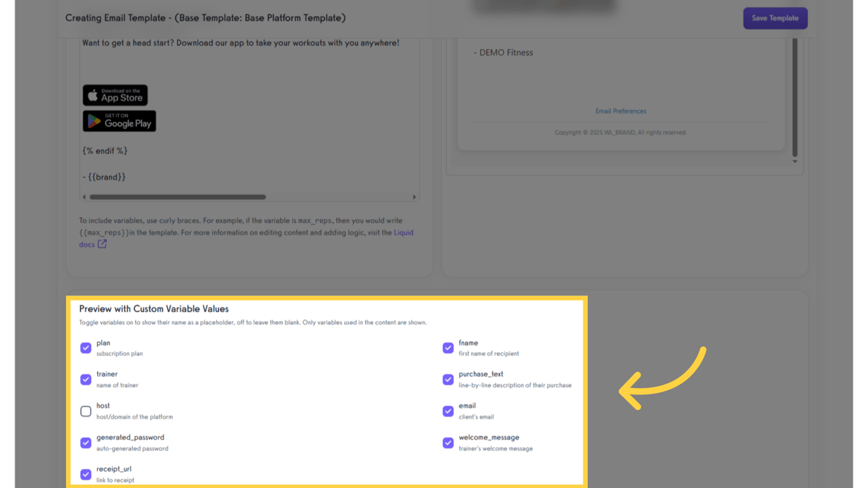The height and width of the screenshot is (488, 868).
Task: Enable the host variable checkbox
Action: pos(86,411)
